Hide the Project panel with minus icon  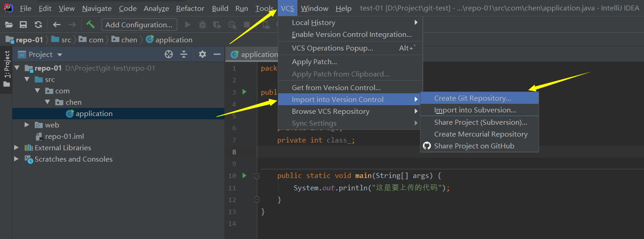pos(217,54)
